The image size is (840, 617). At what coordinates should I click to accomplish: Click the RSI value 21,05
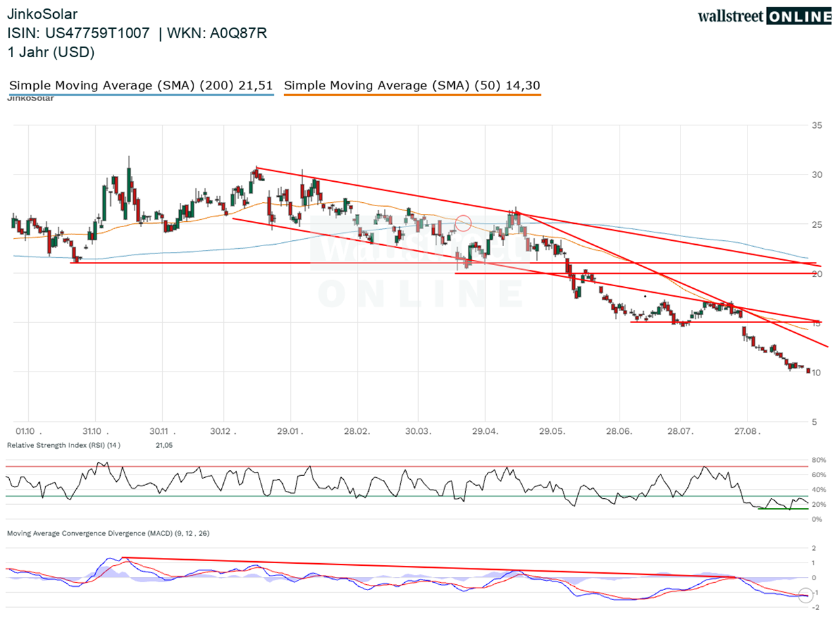(165, 445)
